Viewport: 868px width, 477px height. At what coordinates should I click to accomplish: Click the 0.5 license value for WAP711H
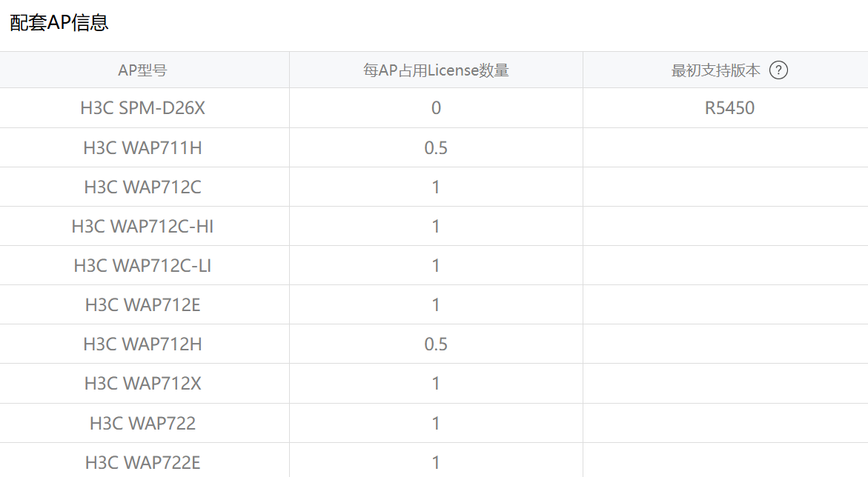pos(436,148)
